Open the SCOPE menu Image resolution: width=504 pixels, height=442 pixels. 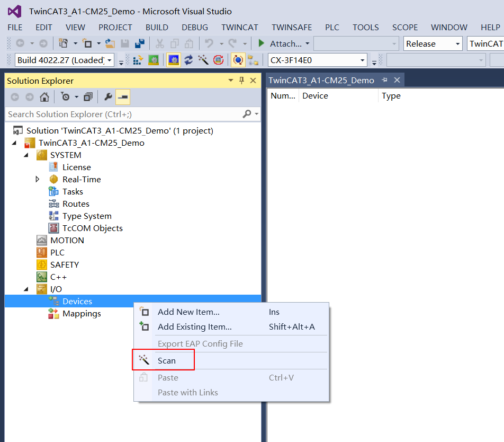[x=404, y=28]
